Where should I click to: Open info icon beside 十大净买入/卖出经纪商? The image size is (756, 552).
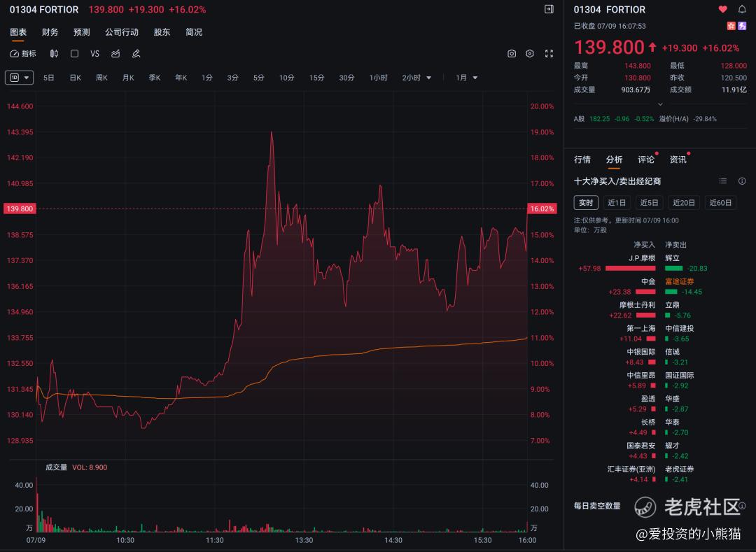click(x=742, y=181)
